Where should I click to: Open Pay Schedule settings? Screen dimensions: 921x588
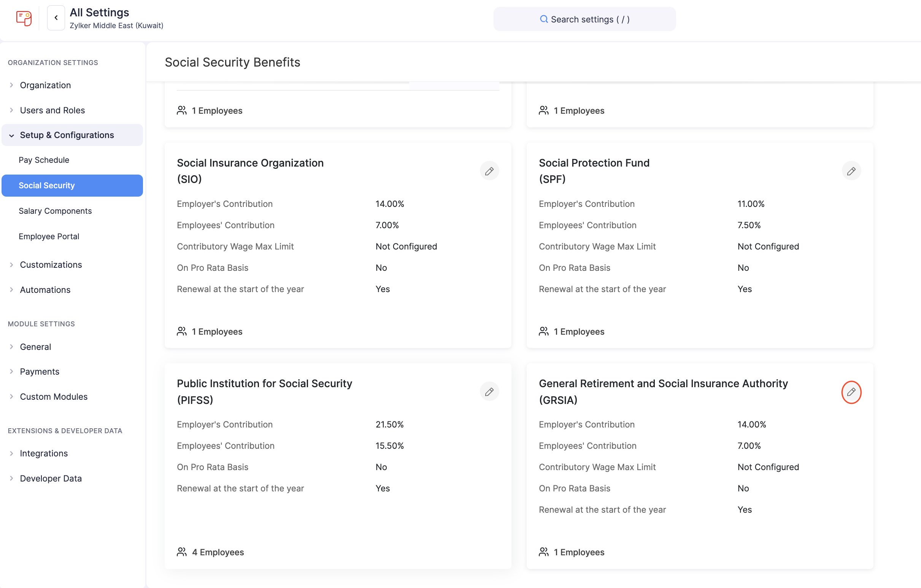click(x=44, y=160)
